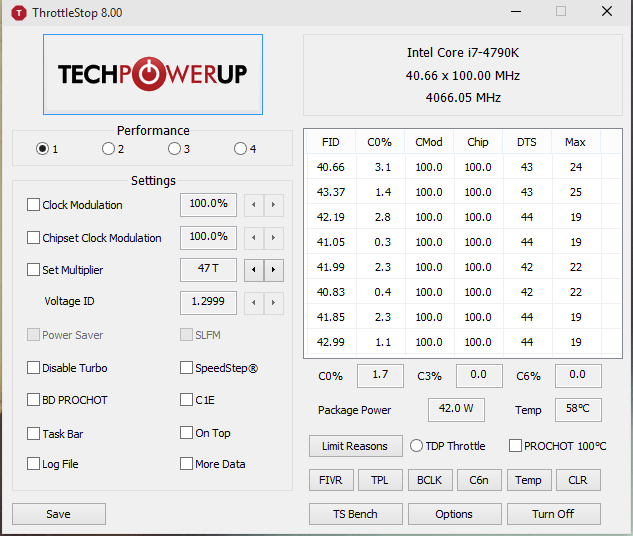Click the Intel Core i7-4790K text

pyautogui.click(x=463, y=53)
